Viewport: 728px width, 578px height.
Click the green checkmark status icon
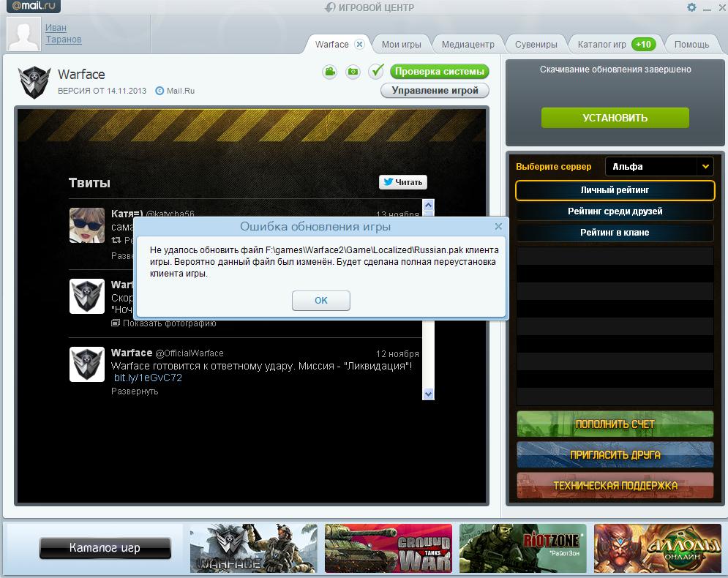pos(376,71)
